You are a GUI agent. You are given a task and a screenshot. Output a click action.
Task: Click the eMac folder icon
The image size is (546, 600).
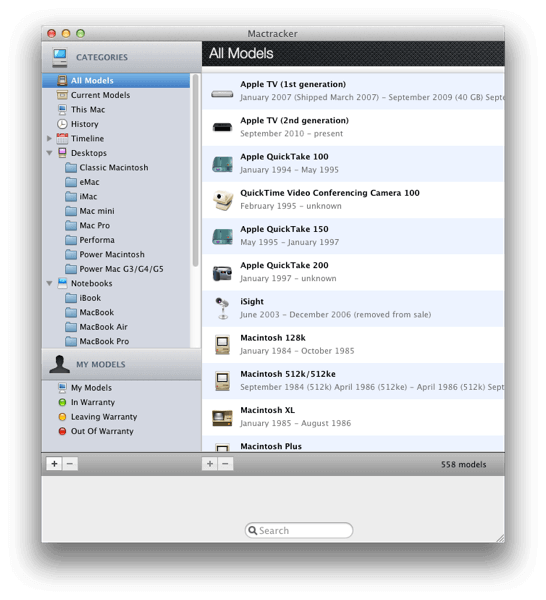(71, 182)
